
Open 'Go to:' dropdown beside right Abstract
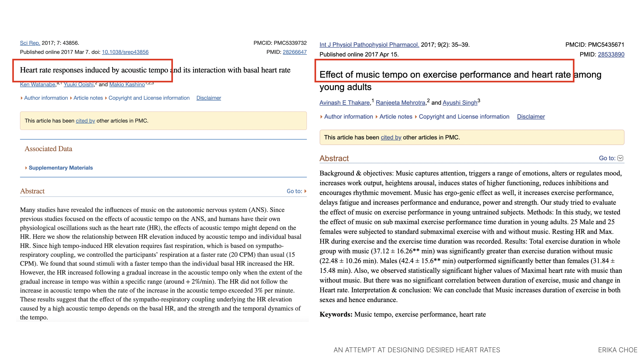pos(611,158)
